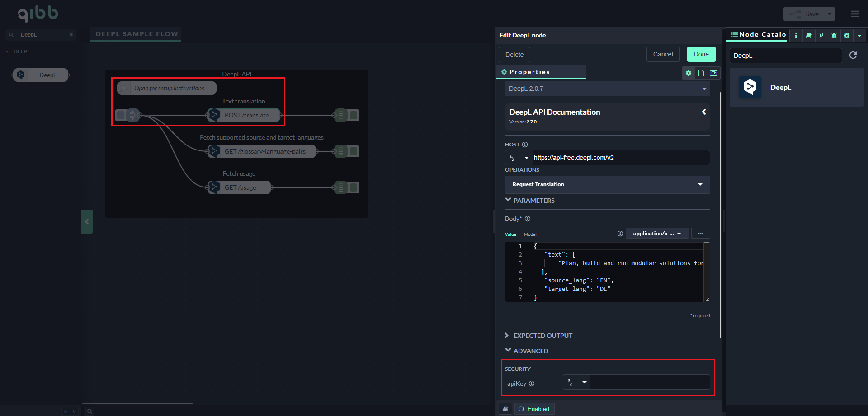Click the Delete node button
Image resolution: width=868 pixels, height=416 pixels.
(514, 55)
